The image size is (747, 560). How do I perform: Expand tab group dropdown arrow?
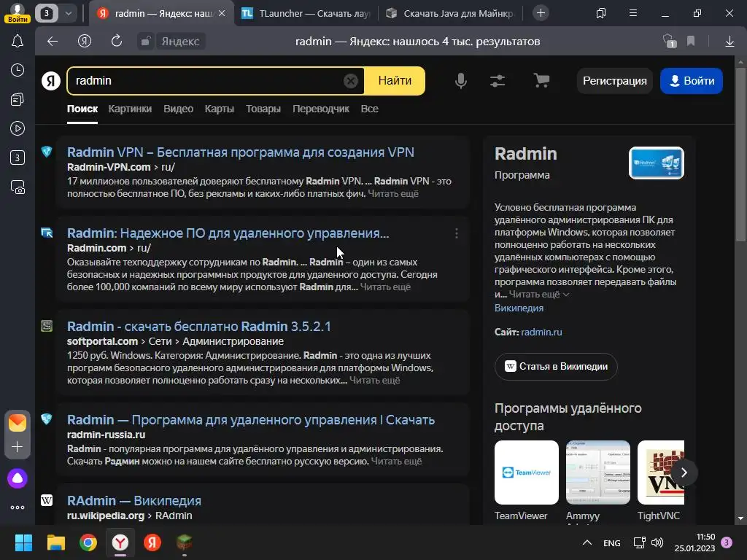pyautogui.click(x=69, y=13)
